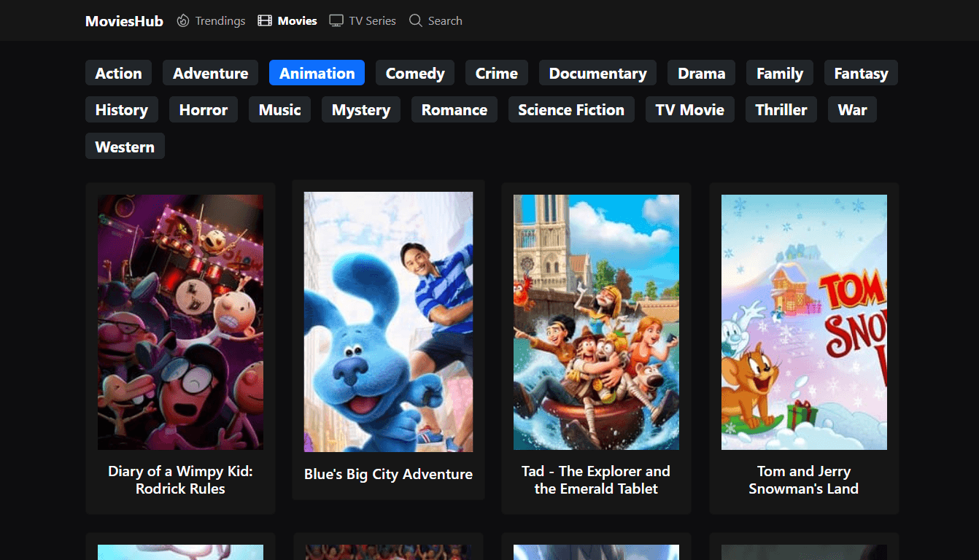Open Blue's Big City Adventure poster
Image resolution: width=979 pixels, height=560 pixels.
click(x=388, y=322)
